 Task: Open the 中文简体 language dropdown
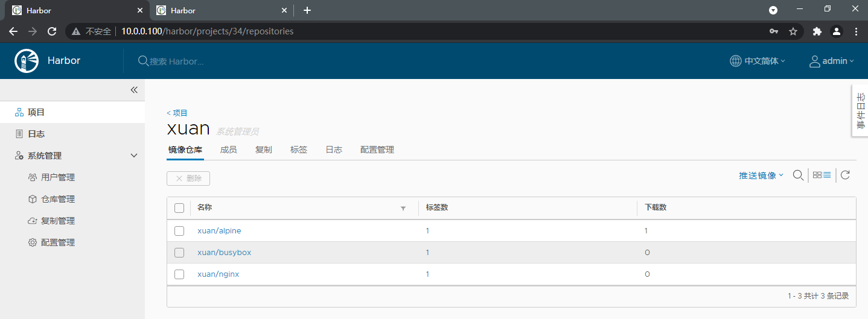pos(758,61)
